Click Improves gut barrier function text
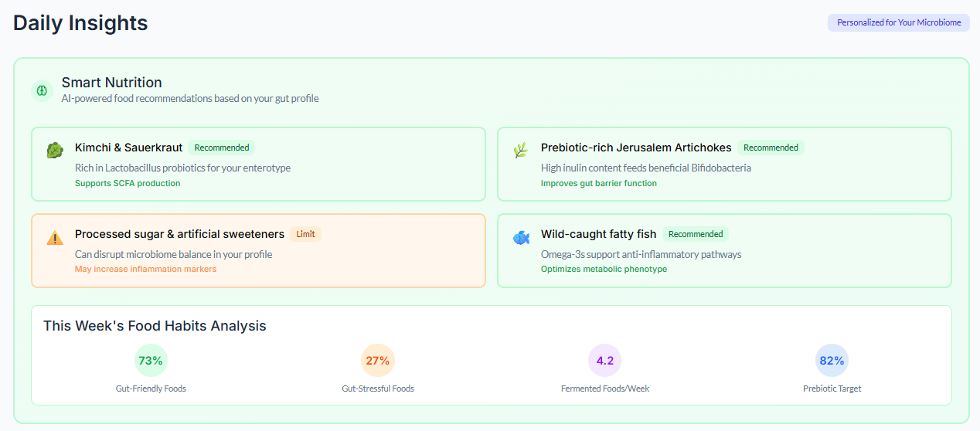 (x=599, y=183)
